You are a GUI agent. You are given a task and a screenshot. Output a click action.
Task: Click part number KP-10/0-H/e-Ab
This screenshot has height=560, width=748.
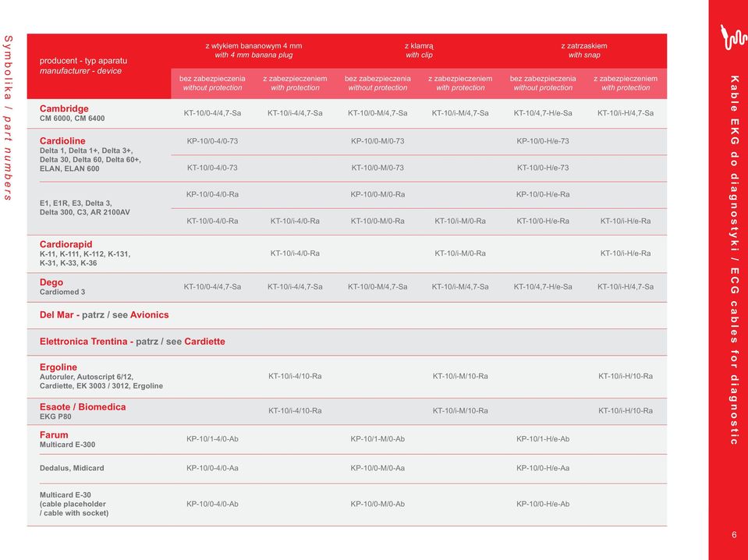point(543,504)
